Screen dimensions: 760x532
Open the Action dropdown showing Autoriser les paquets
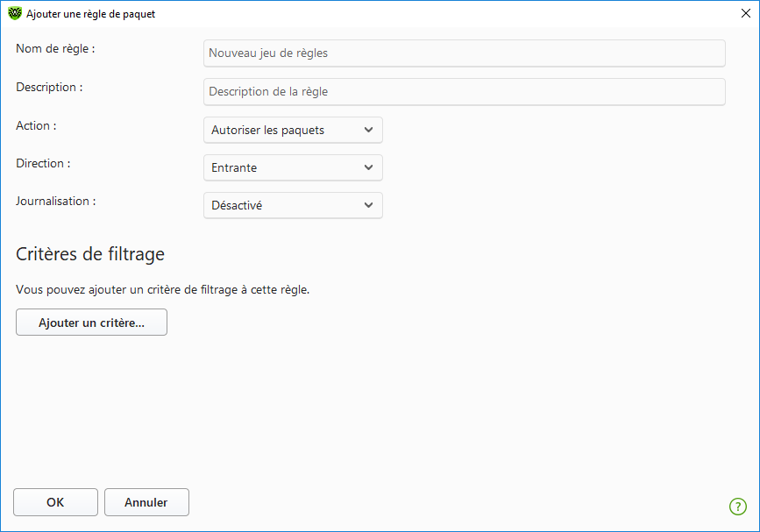click(x=292, y=130)
